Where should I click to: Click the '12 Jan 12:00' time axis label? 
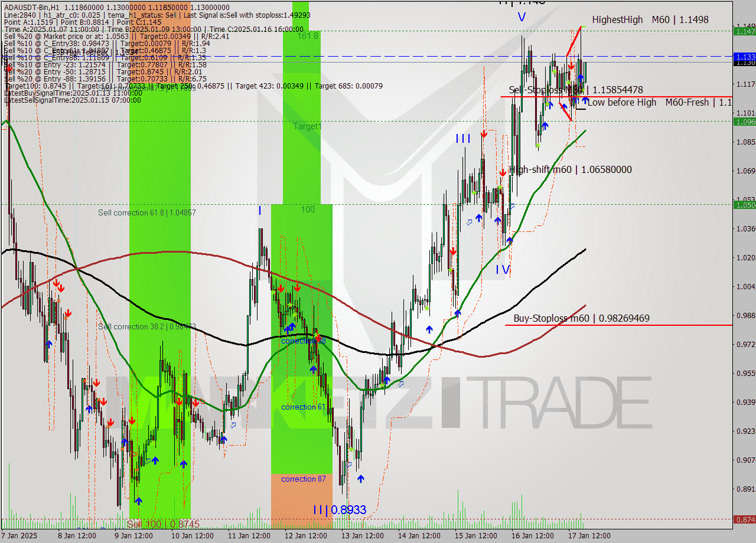click(305, 536)
